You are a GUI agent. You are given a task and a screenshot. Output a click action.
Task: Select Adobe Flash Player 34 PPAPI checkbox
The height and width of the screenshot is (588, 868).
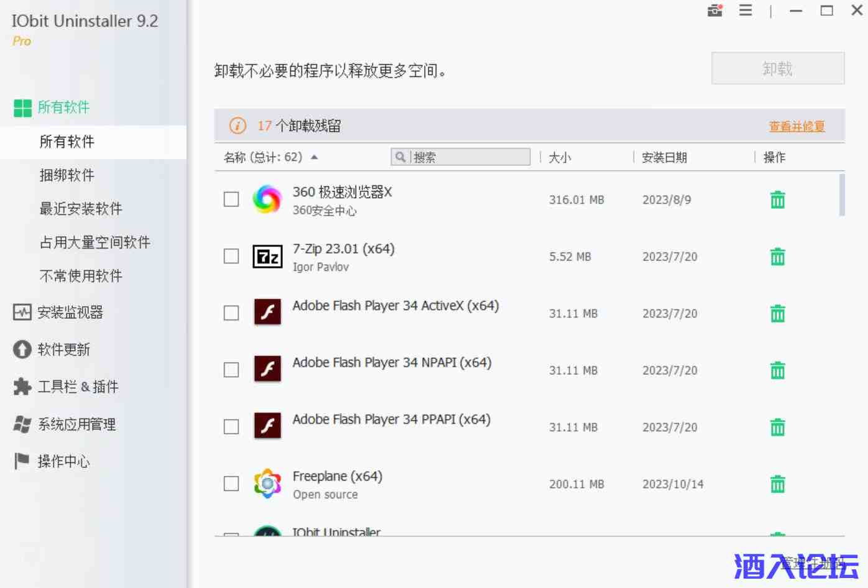tap(231, 427)
